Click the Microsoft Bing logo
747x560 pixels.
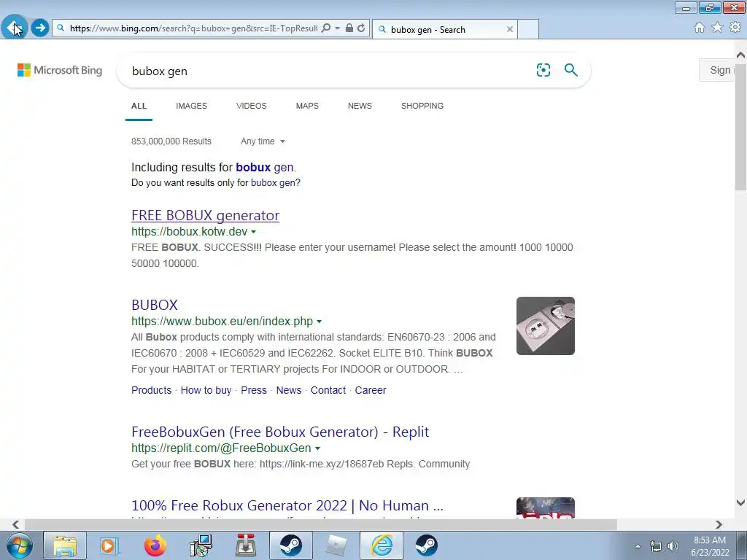[60, 71]
